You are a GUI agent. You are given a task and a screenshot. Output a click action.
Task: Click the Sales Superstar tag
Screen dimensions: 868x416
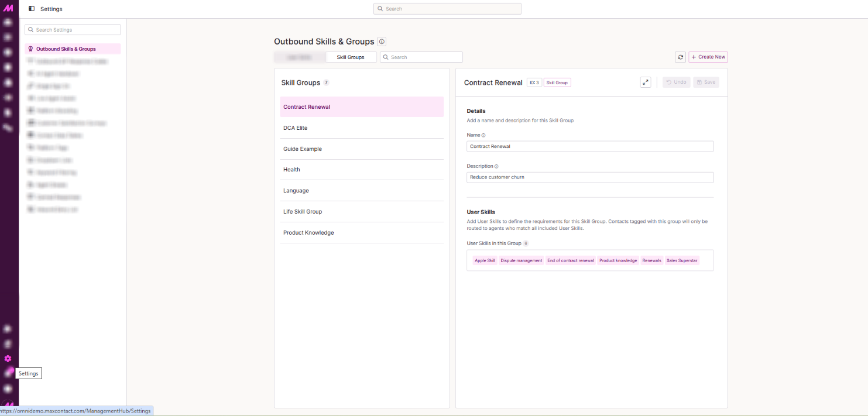coord(682,260)
